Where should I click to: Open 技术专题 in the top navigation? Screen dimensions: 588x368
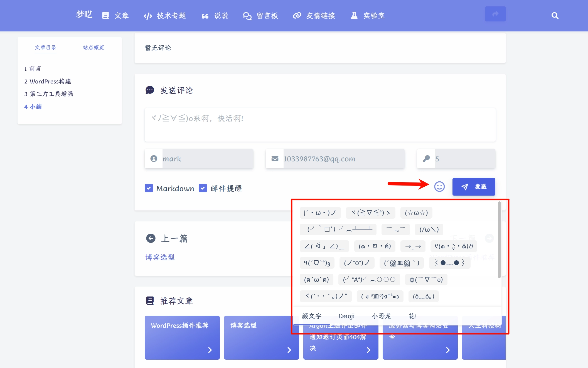coord(165,16)
